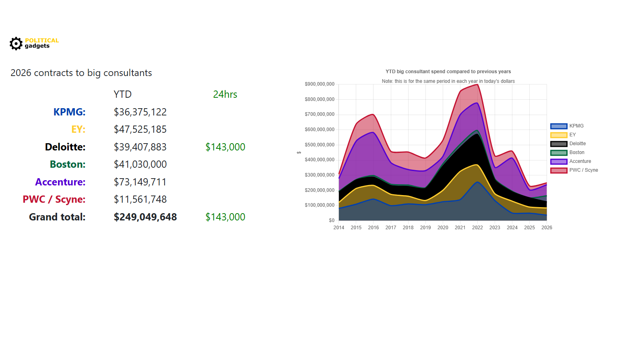Click Boston value $41,030,000

[x=140, y=164]
